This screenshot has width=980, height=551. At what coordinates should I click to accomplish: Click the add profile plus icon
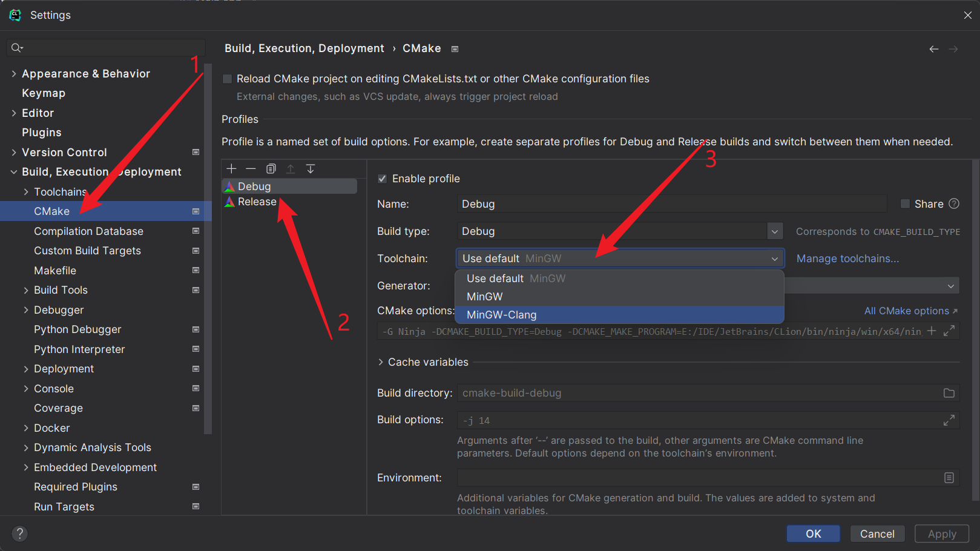231,169
